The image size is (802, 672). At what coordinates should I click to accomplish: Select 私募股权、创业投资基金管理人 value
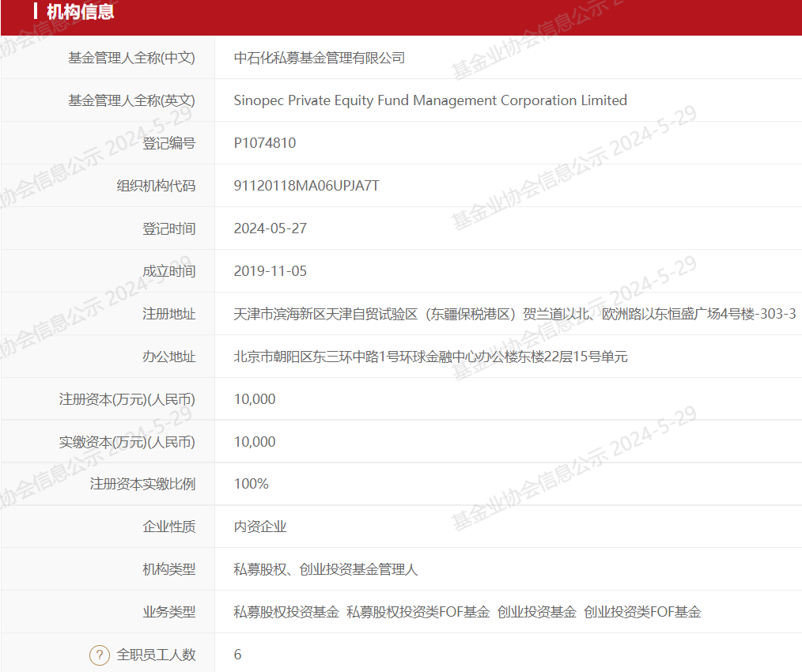coord(326,569)
